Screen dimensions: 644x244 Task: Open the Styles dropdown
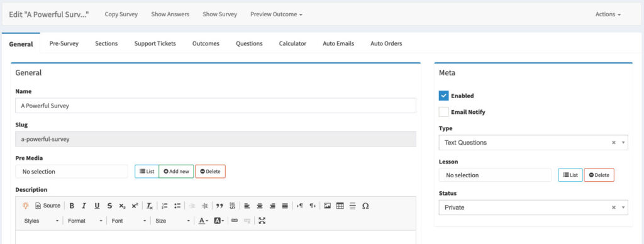41,221
